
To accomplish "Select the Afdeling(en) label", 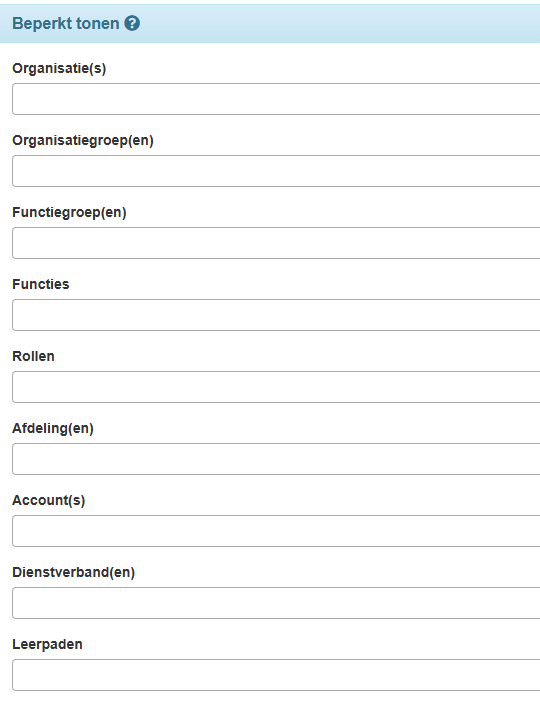I will tap(53, 428).
